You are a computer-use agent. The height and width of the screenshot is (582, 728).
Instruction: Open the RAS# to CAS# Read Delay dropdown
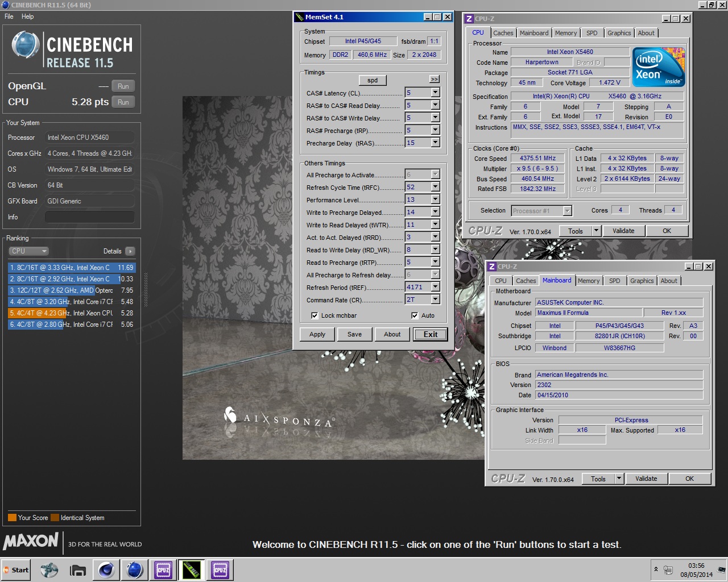(435, 105)
